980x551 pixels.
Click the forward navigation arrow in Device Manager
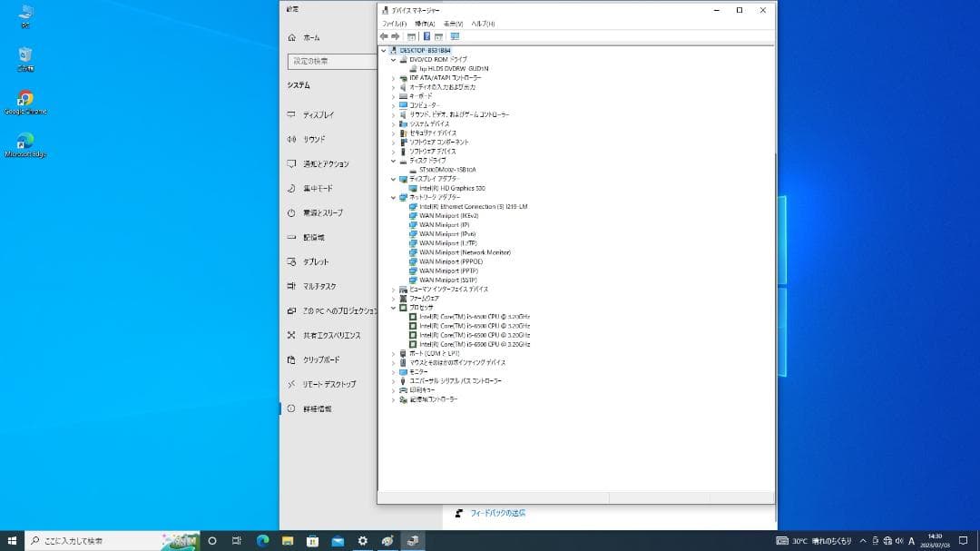[x=396, y=36]
